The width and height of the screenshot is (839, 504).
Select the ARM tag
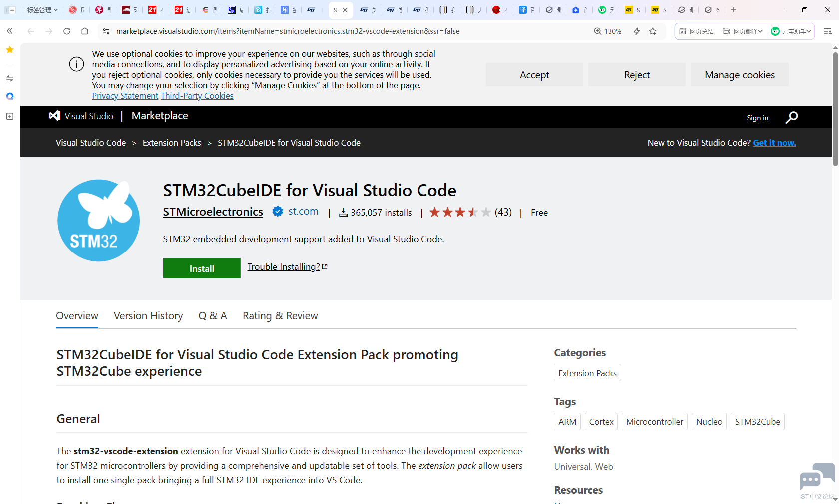(567, 422)
